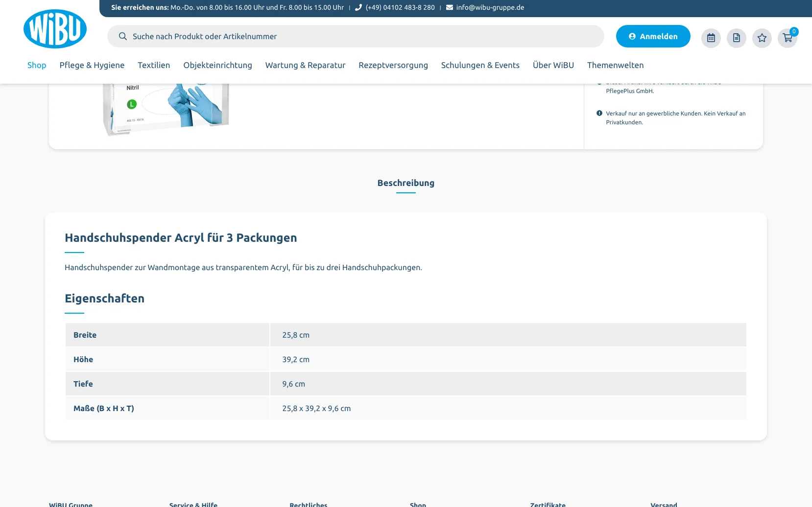Click the WiBU logo
Screen dimensions: 812x507
click(55, 29)
